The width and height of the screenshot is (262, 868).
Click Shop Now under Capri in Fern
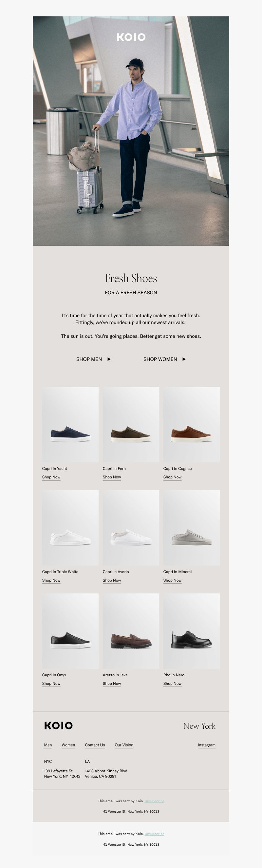click(x=112, y=477)
